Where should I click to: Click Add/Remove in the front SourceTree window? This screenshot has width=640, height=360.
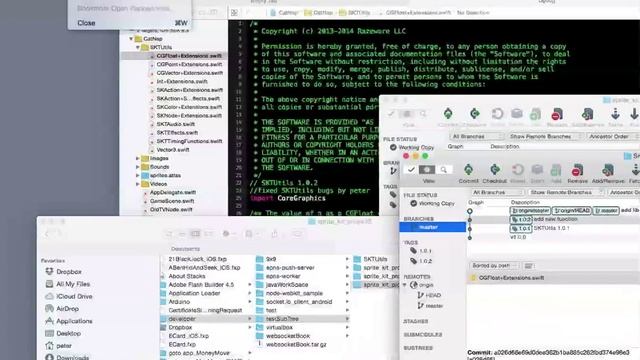click(608, 173)
